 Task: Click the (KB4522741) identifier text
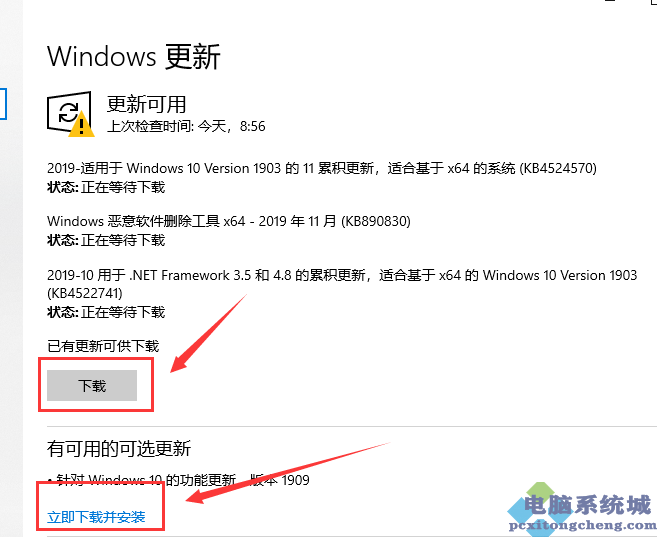pyautogui.click(x=85, y=293)
